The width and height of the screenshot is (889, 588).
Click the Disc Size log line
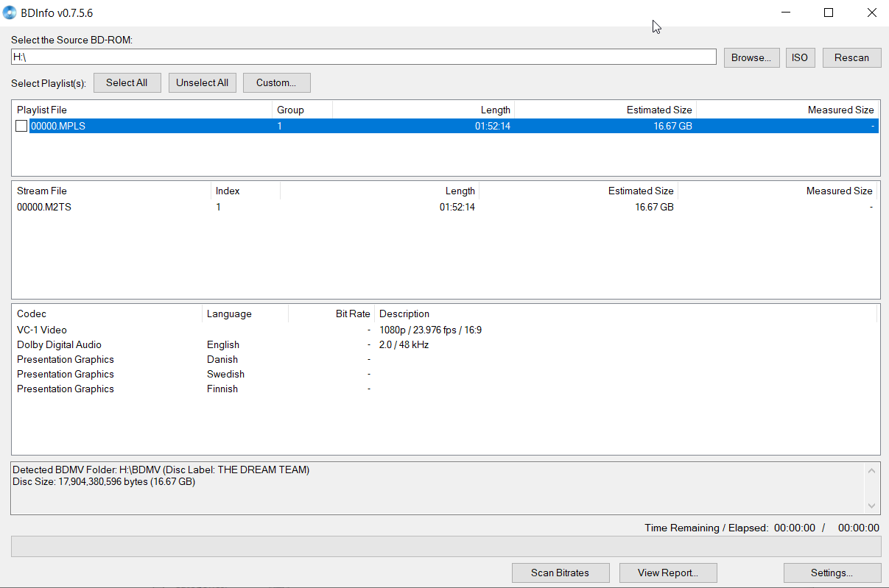click(104, 481)
